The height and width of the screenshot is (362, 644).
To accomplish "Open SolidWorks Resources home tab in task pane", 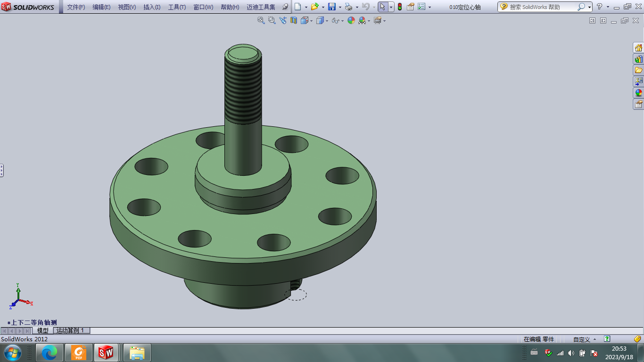I will pyautogui.click(x=638, y=48).
